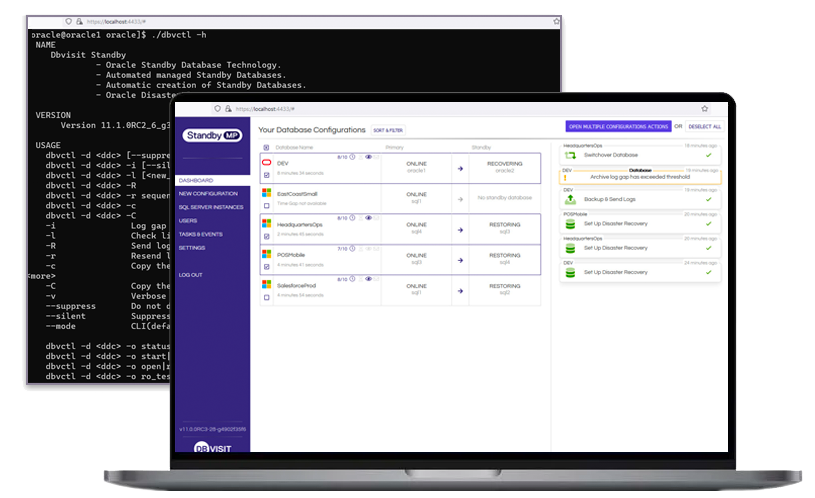The height and width of the screenshot is (498, 815).
Task: Open the Sort & Filter options
Action: click(x=388, y=130)
